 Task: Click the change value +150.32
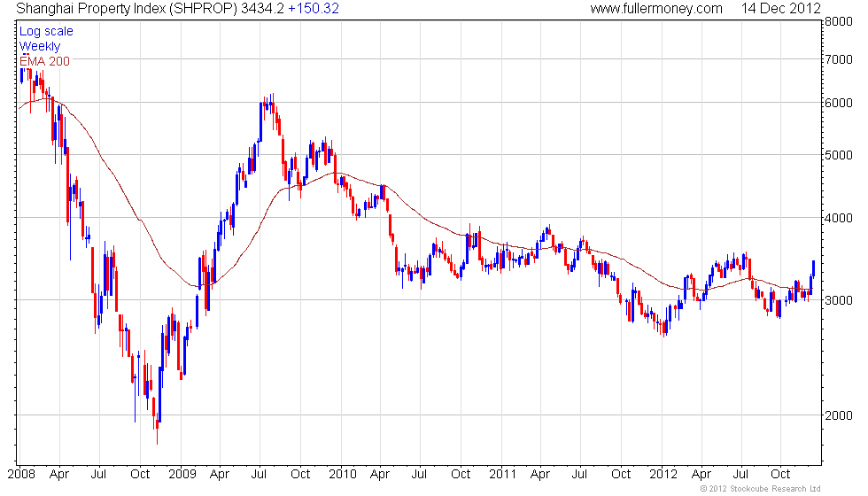pos(314,8)
